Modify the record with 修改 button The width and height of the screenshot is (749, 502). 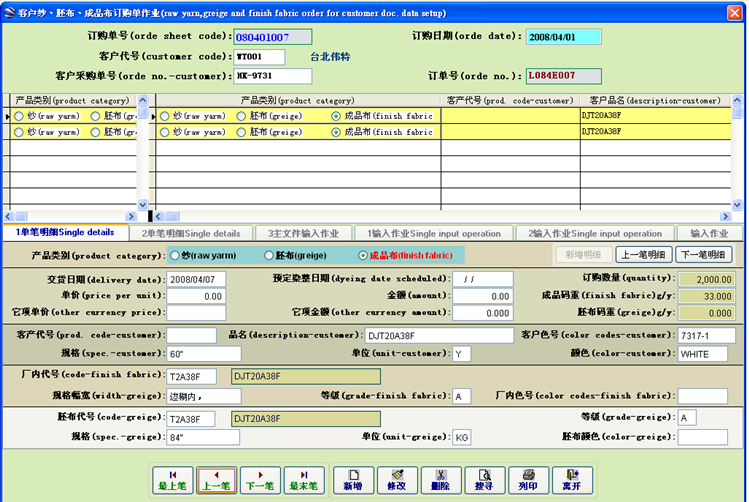(x=397, y=480)
